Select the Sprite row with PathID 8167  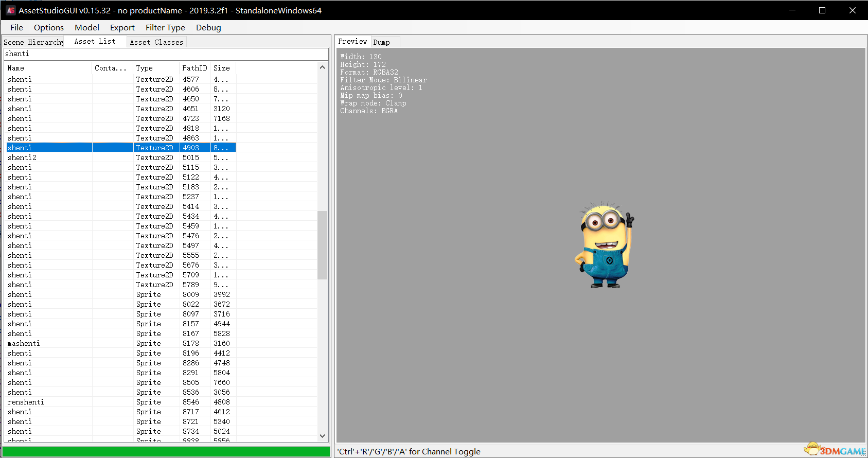[x=121, y=333]
